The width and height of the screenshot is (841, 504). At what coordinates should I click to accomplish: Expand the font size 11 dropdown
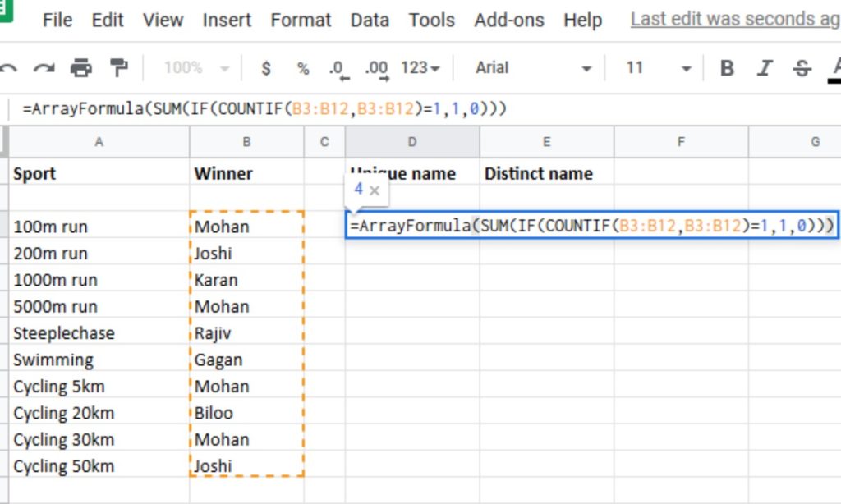[x=658, y=68]
